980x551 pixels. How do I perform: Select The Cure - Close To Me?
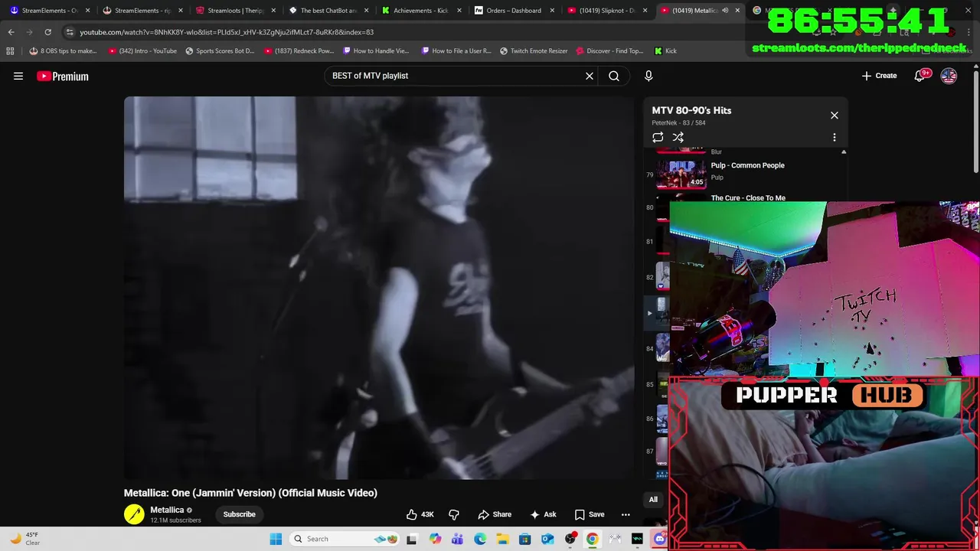click(x=747, y=197)
